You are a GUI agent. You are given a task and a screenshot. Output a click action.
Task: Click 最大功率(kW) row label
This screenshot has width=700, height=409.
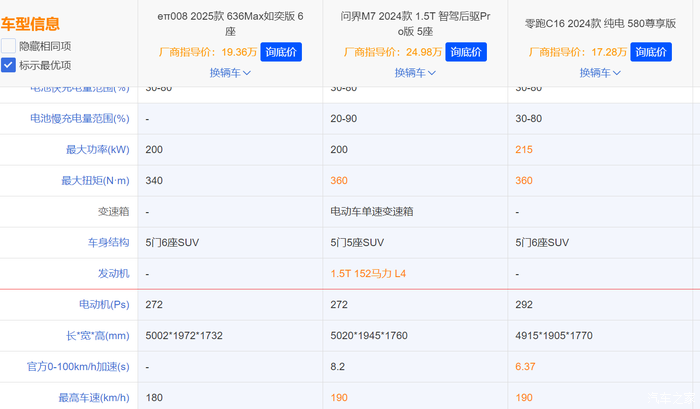pyautogui.click(x=98, y=150)
